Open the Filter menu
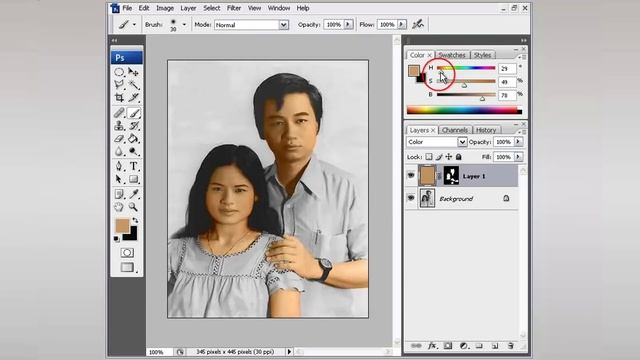The width and height of the screenshot is (640, 360). (234, 8)
